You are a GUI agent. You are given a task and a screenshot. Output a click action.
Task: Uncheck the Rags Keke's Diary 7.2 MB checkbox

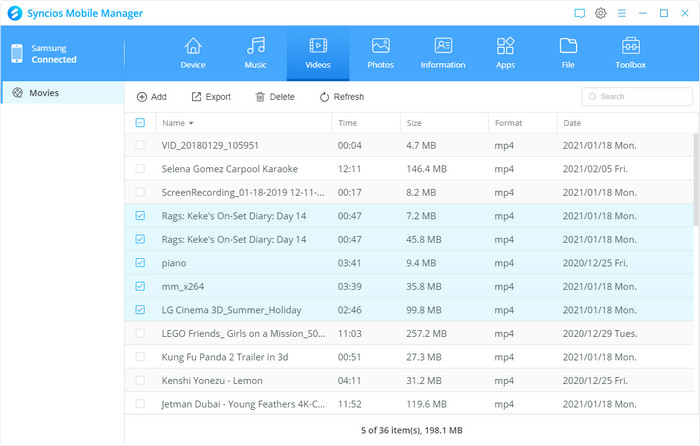click(140, 216)
